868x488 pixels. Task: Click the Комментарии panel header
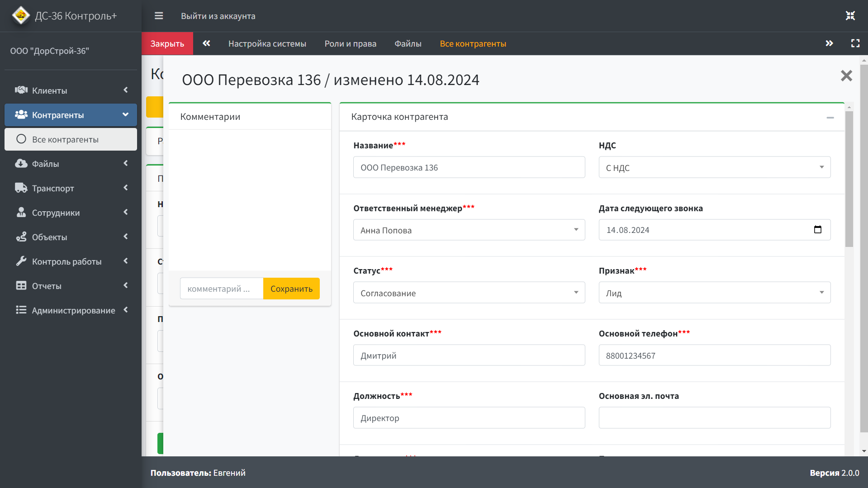click(x=250, y=117)
